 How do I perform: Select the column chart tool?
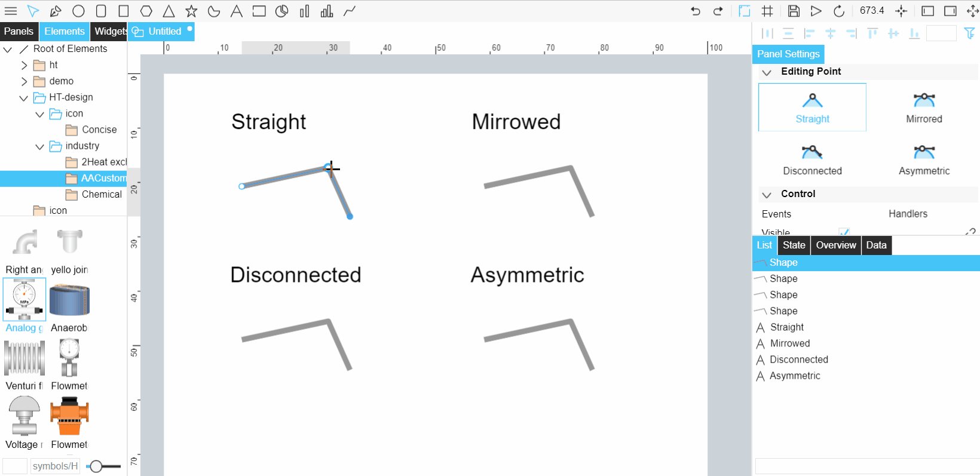327,11
